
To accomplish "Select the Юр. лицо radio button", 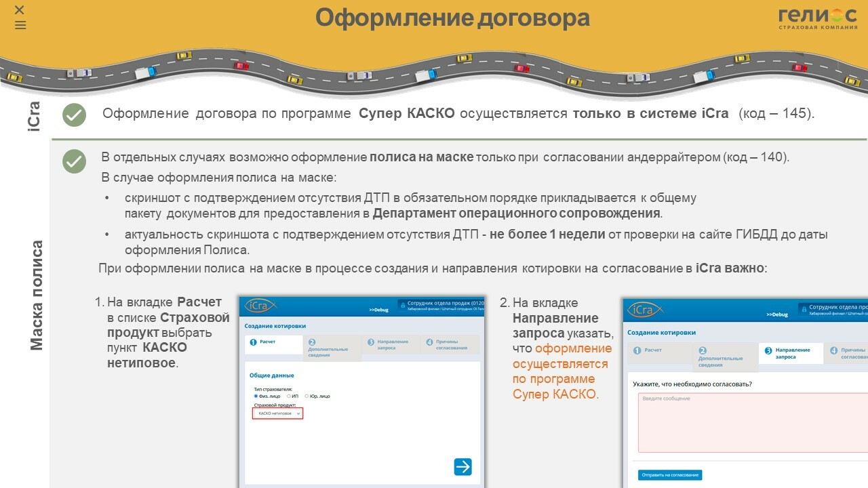I will pos(307,396).
